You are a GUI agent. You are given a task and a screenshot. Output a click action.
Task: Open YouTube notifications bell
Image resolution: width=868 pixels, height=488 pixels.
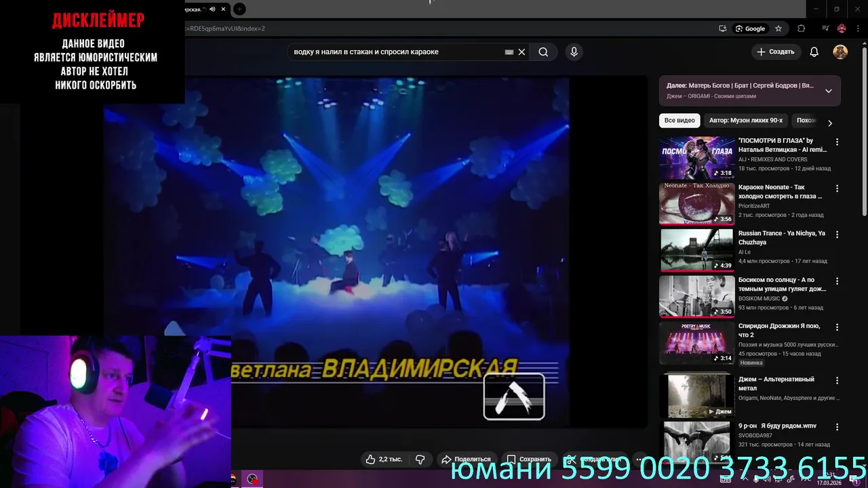pos(814,52)
